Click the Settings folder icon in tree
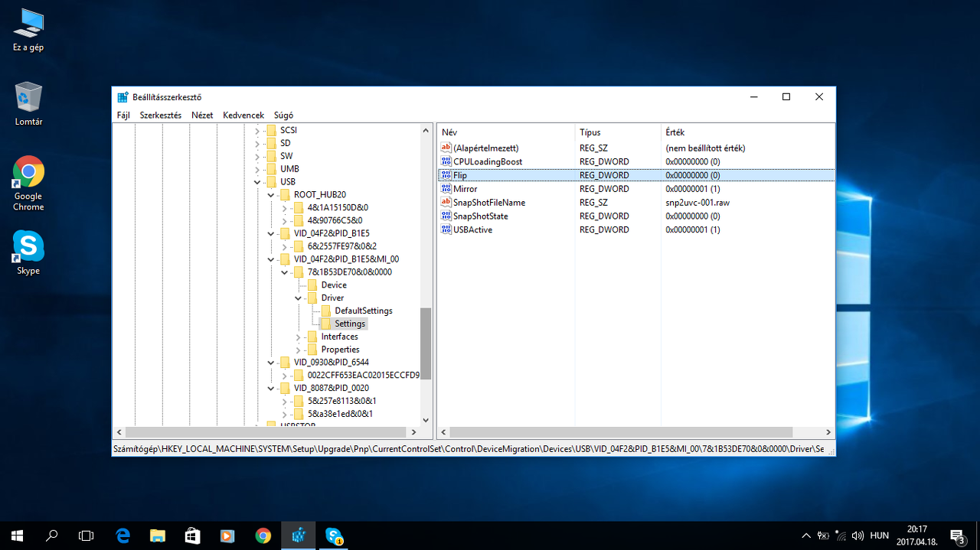Screen dimensions: 980x550 pyautogui.click(x=326, y=324)
